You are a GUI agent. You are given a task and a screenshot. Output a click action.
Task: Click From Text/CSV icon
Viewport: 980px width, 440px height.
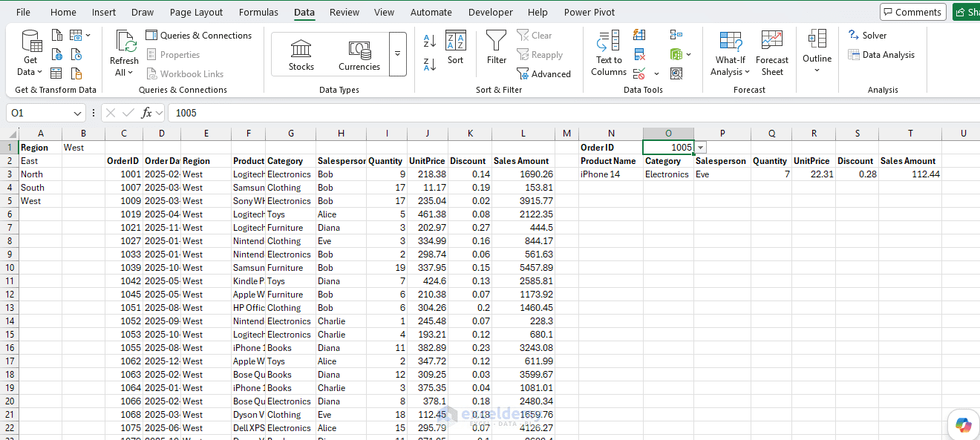click(57, 35)
